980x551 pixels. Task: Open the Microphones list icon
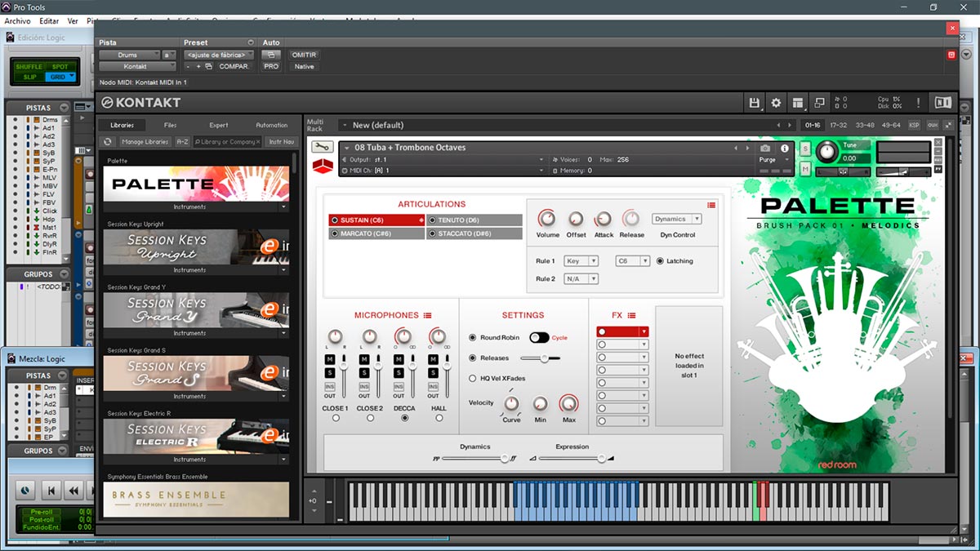click(427, 315)
